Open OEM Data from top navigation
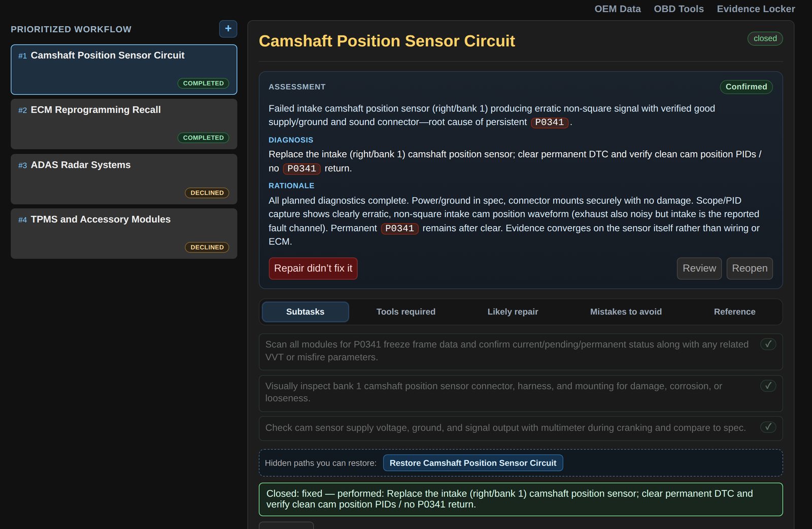812x529 pixels. point(618,9)
